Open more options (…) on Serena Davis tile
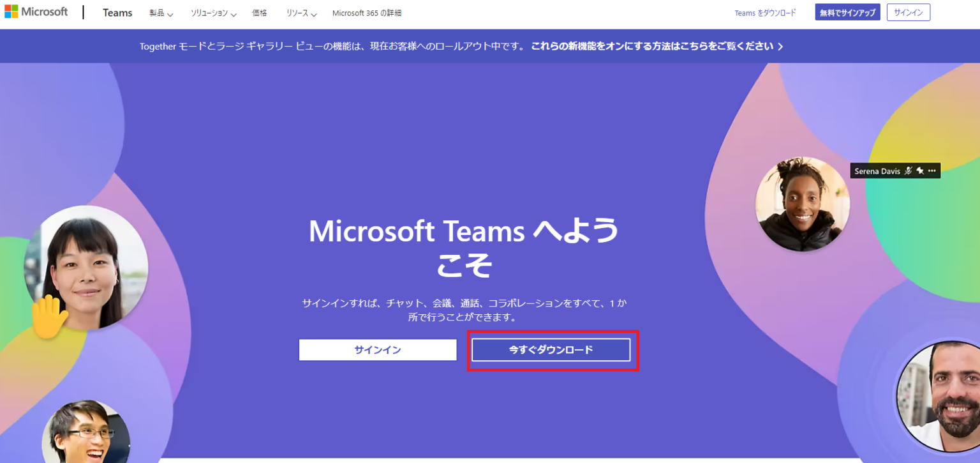This screenshot has height=463, width=980. [x=932, y=171]
